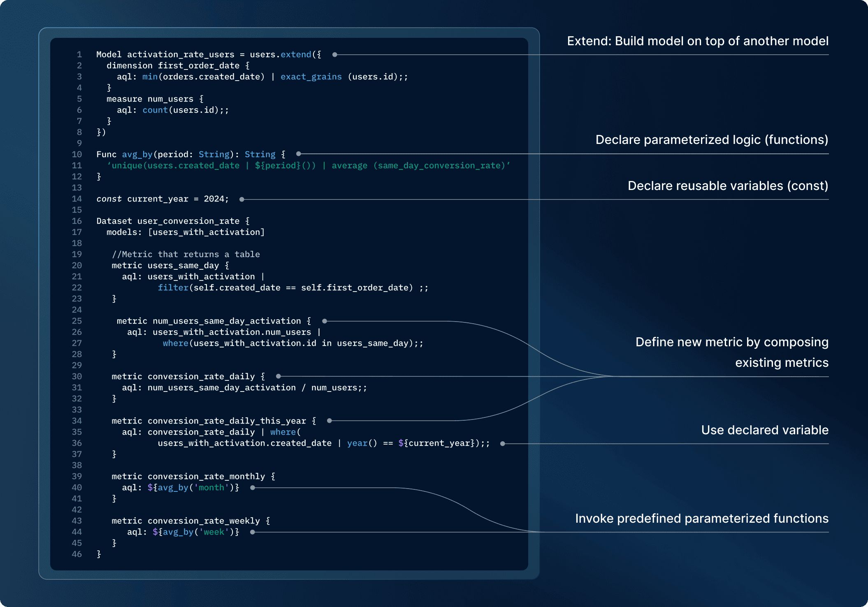Click the marker dot beside Func avg_by line
This screenshot has height=607, width=868.
(299, 154)
